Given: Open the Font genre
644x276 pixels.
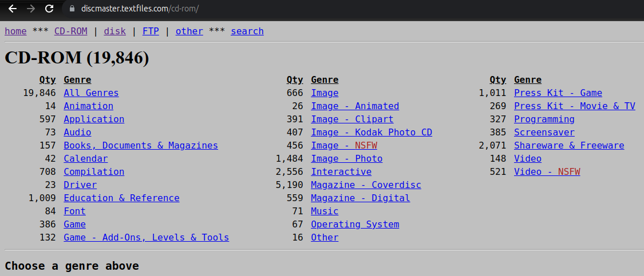Looking at the screenshot, I should coord(75,211).
